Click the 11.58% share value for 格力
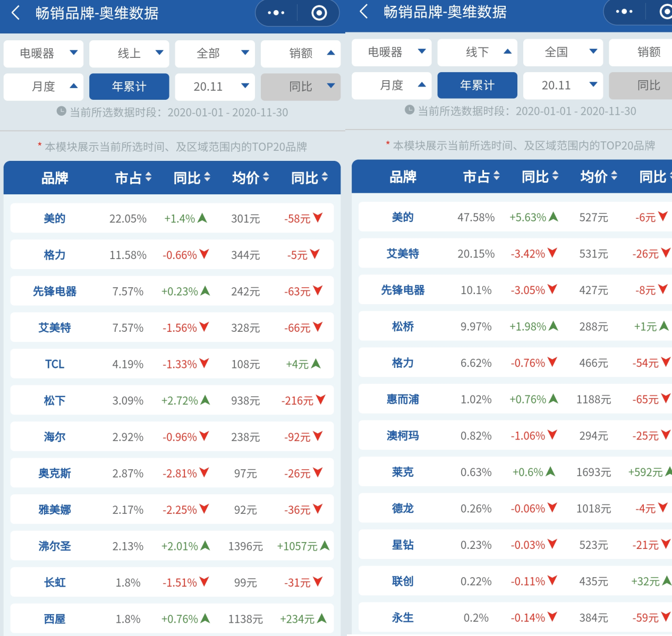This screenshot has height=636, width=672. tap(128, 255)
